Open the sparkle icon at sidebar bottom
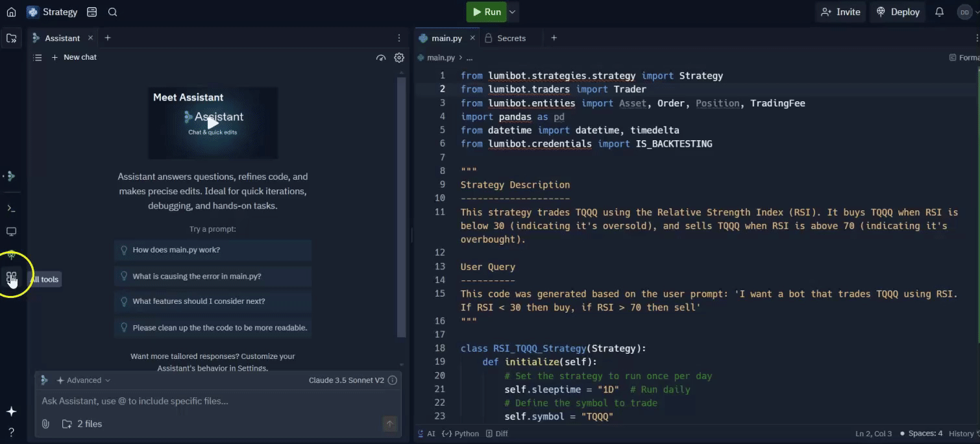980x444 pixels. (11, 412)
